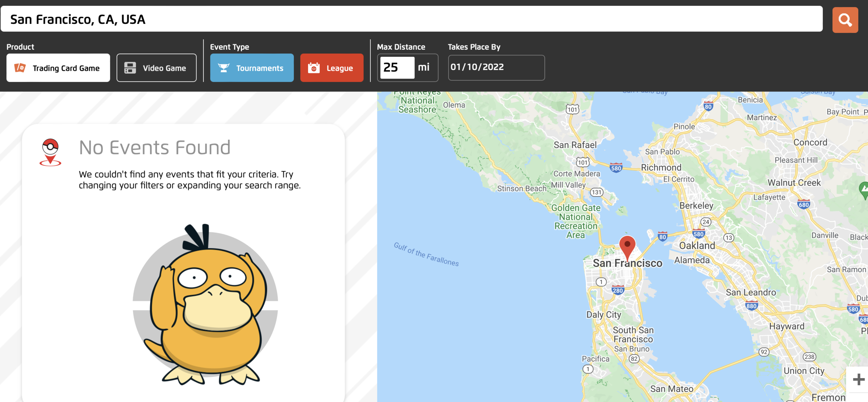Click the orange search magnifier button
868x402 pixels.
[x=845, y=20]
